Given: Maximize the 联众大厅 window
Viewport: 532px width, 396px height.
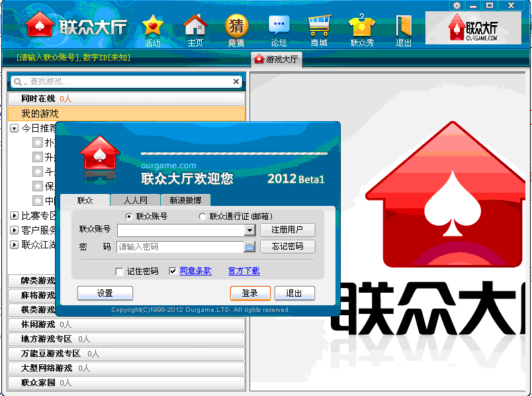Looking at the screenshot, I should [x=490, y=5].
